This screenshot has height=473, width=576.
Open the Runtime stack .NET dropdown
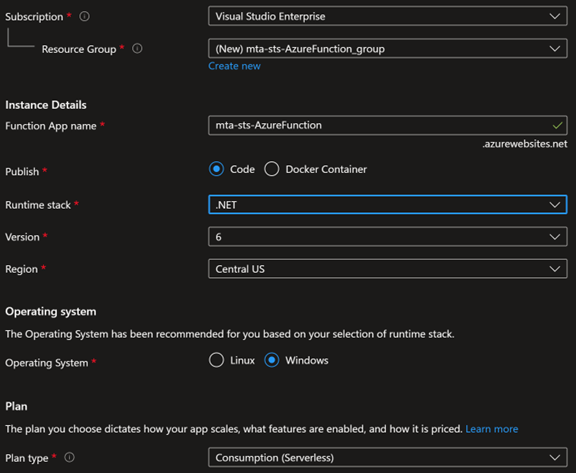point(388,205)
